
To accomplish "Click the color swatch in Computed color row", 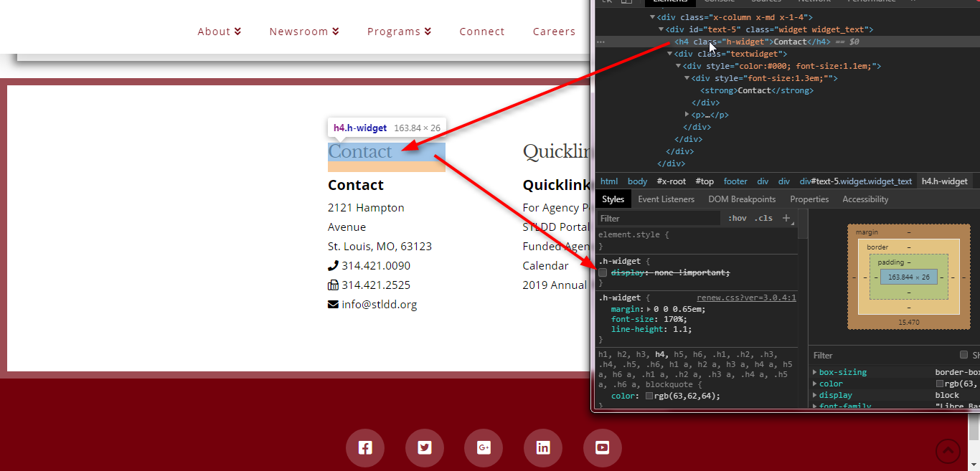I will (940, 384).
